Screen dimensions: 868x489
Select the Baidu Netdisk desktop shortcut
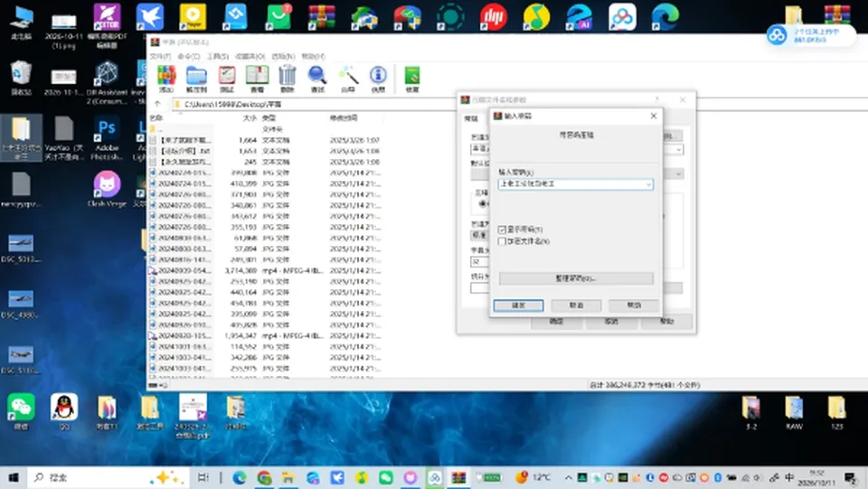click(x=622, y=17)
